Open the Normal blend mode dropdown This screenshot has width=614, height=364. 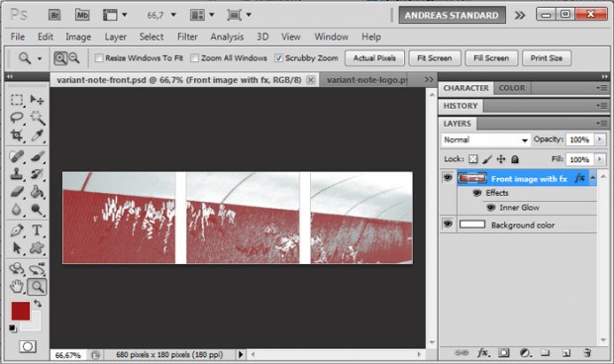coord(485,139)
